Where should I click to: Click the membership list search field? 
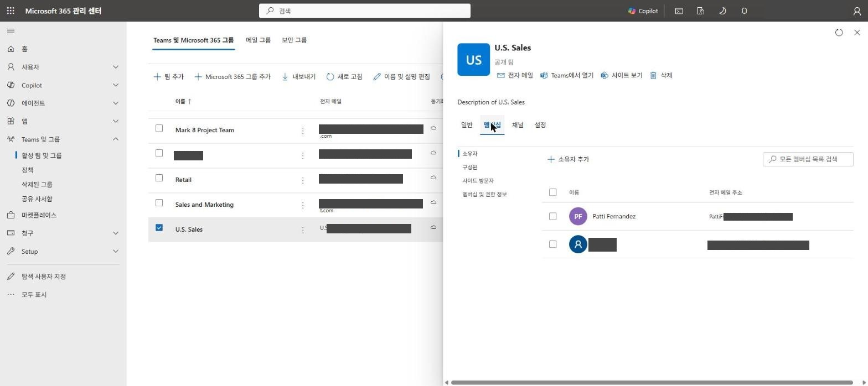pos(808,159)
